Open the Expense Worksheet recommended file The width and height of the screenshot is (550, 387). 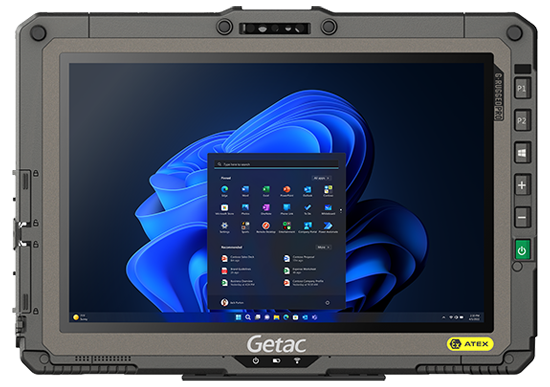tap(300, 271)
